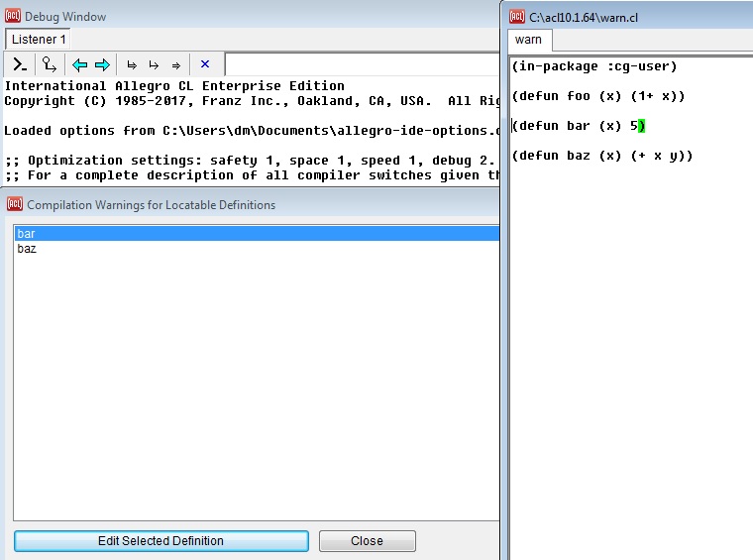
Task: Click the blue X toolbar icon
Action: point(205,65)
